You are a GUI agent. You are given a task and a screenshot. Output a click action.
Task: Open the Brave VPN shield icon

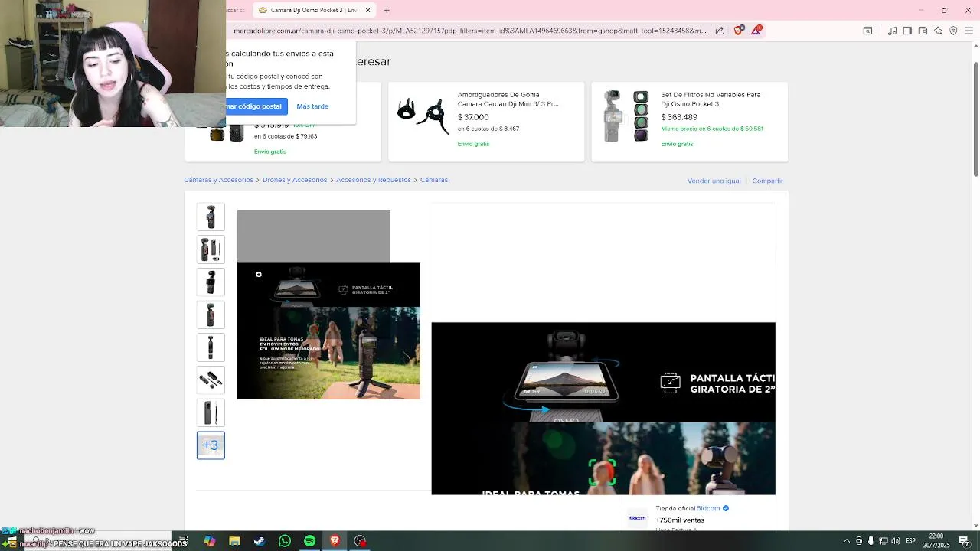tap(953, 31)
